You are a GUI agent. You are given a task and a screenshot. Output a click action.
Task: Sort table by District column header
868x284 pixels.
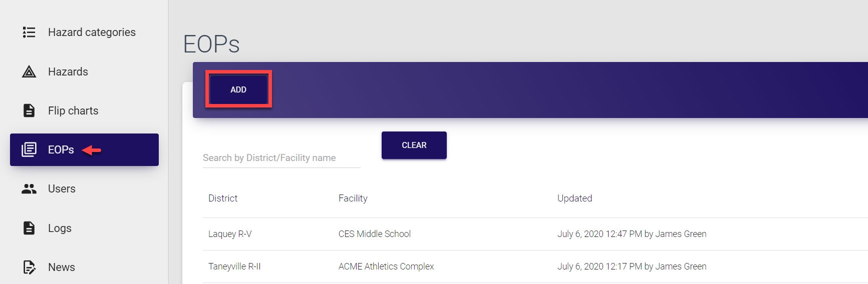223,198
